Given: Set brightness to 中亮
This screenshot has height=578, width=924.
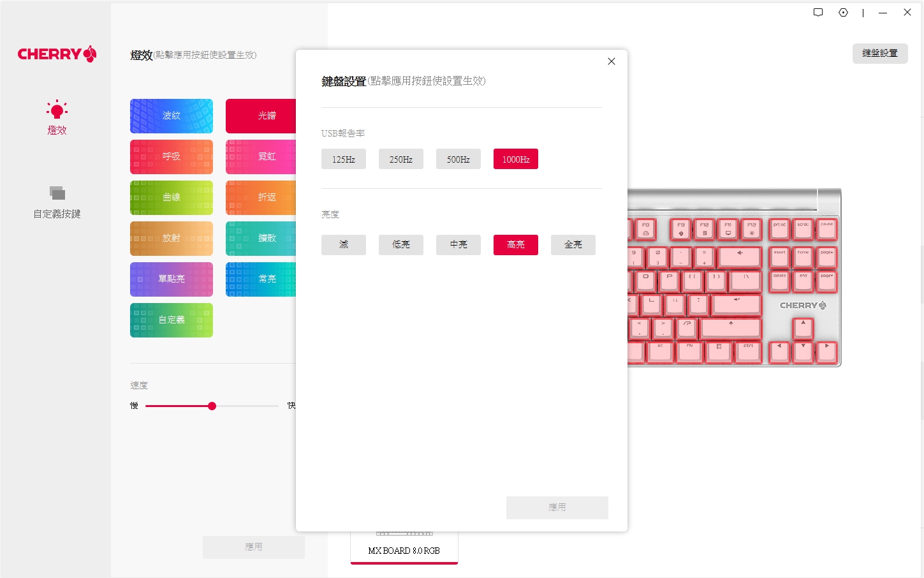Looking at the screenshot, I should pos(458,245).
